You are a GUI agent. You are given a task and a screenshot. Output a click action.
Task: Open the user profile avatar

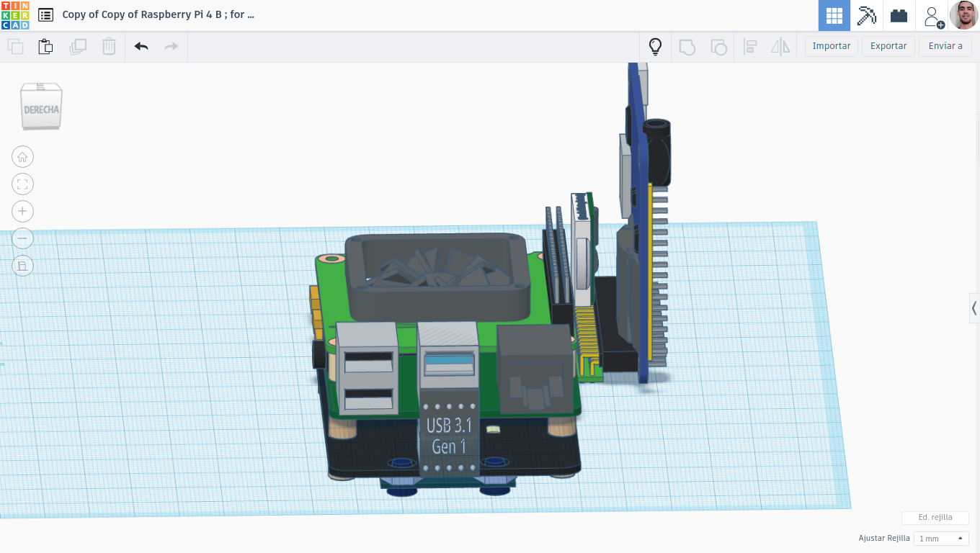pos(964,15)
